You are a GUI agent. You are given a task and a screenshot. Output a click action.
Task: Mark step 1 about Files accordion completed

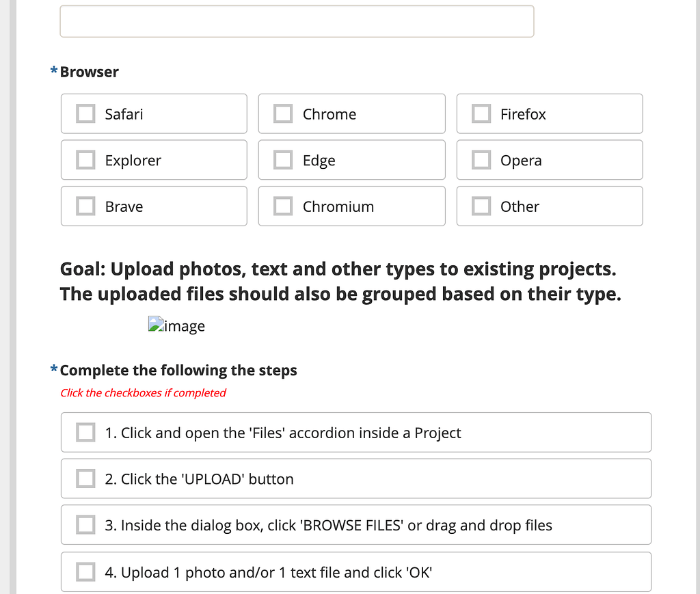(x=85, y=432)
